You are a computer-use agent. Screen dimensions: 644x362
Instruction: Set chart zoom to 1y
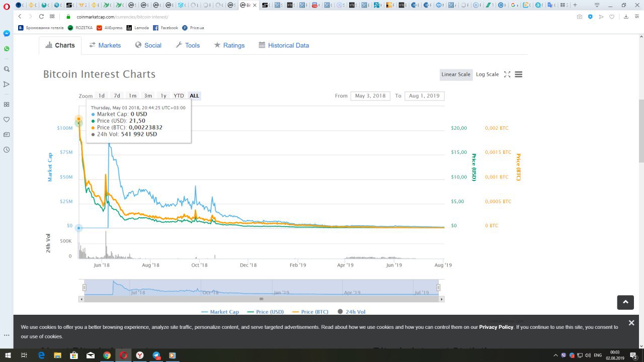tap(164, 96)
